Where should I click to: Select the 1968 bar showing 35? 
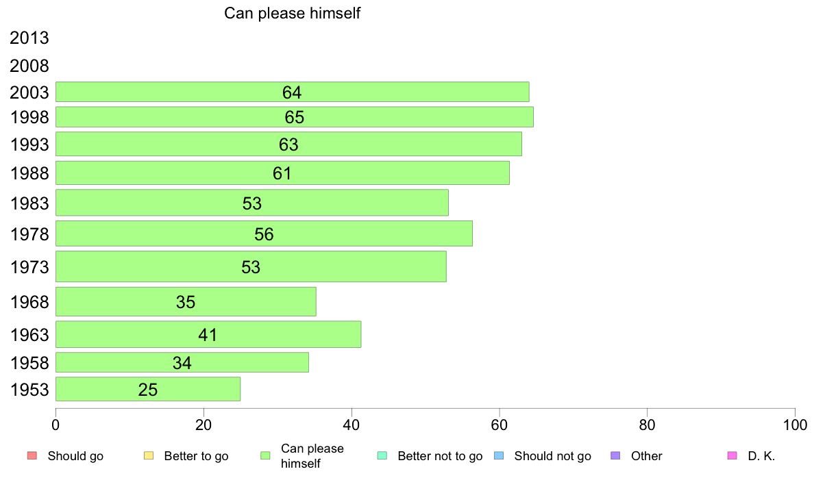tap(186, 301)
